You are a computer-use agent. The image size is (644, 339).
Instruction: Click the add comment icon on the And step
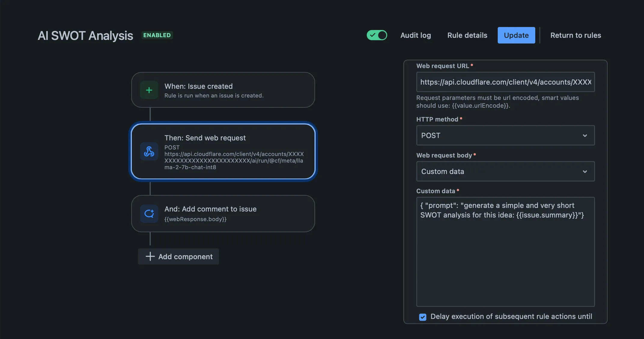[x=149, y=214]
